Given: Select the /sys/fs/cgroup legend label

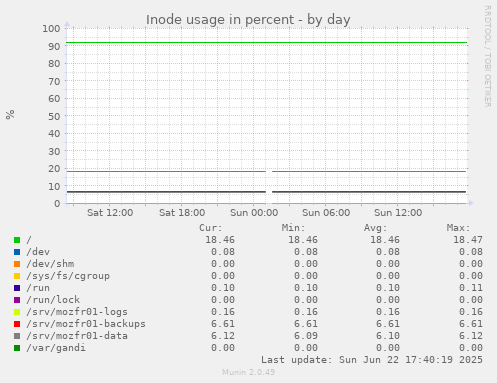Looking at the screenshot, I should coord(68,276).
